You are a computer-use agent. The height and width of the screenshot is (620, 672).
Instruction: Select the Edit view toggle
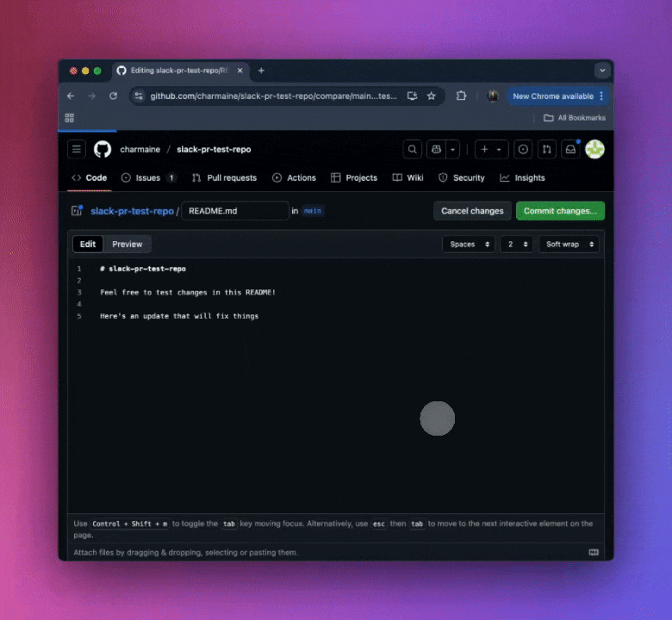coord(88,244)
